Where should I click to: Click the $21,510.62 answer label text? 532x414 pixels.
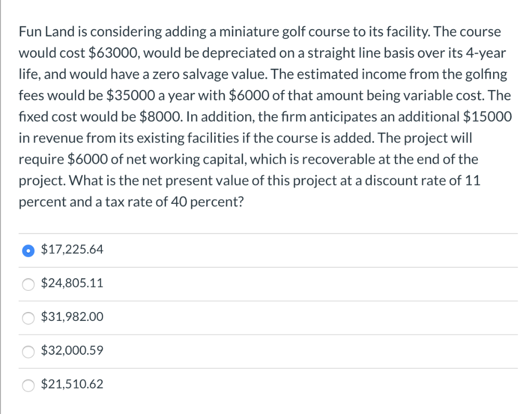[72, 384]
